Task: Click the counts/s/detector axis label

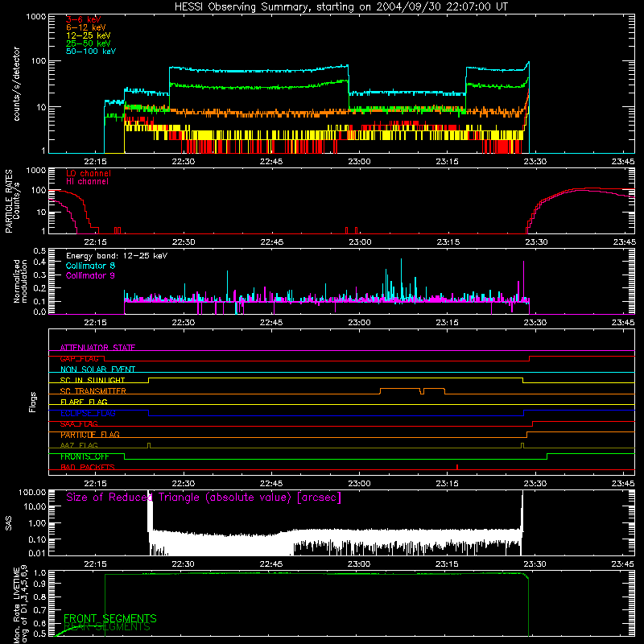Action: click(16, 84)
